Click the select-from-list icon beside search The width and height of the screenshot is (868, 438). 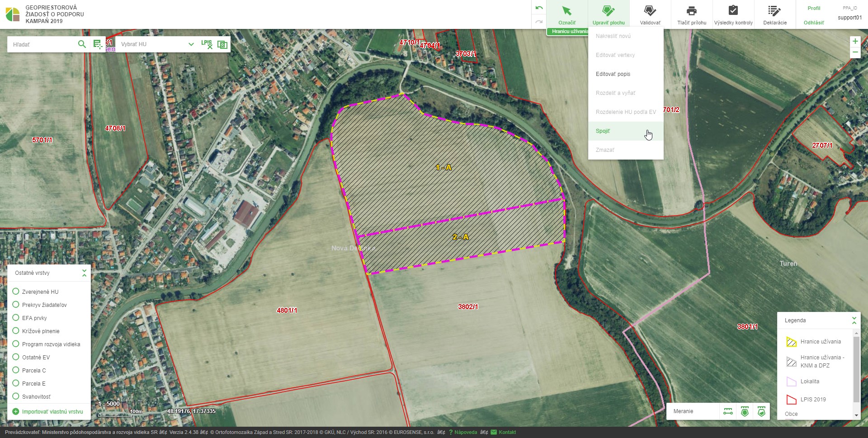[x=98, y=44]
